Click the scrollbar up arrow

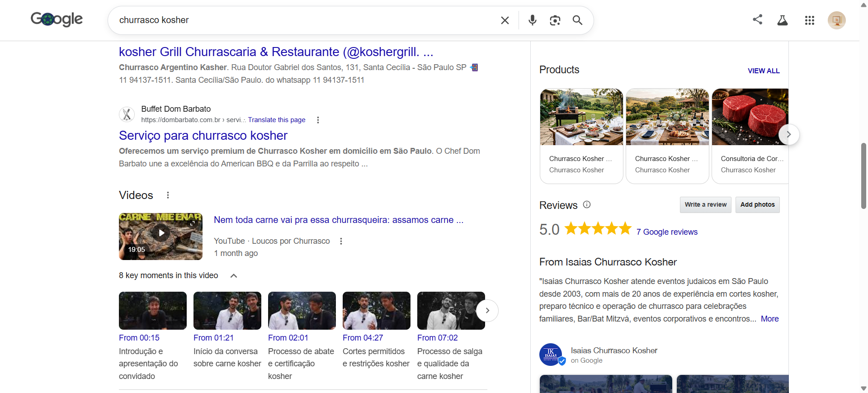pyautogui.click(x=864, y=4)
